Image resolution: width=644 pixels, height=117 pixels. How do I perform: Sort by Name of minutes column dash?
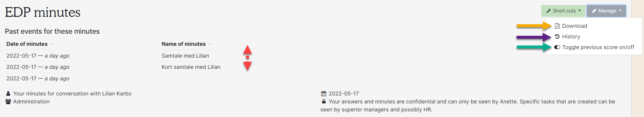pos(210,44)
